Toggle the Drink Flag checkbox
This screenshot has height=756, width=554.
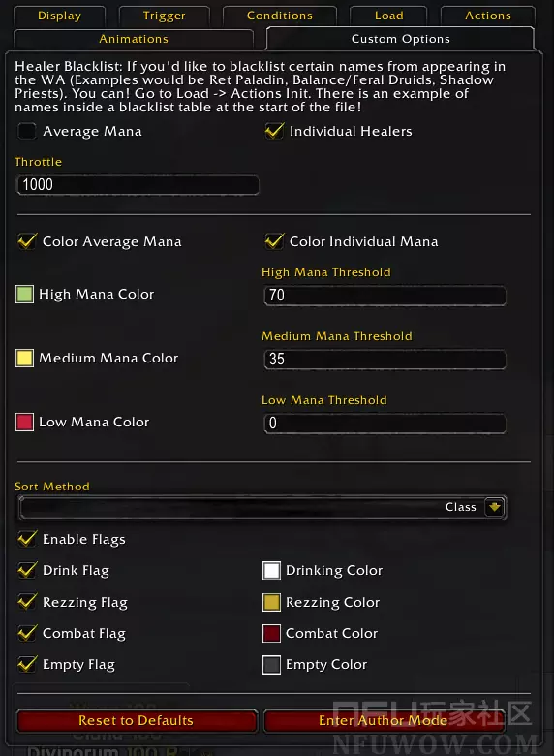(x=27, y=570)
